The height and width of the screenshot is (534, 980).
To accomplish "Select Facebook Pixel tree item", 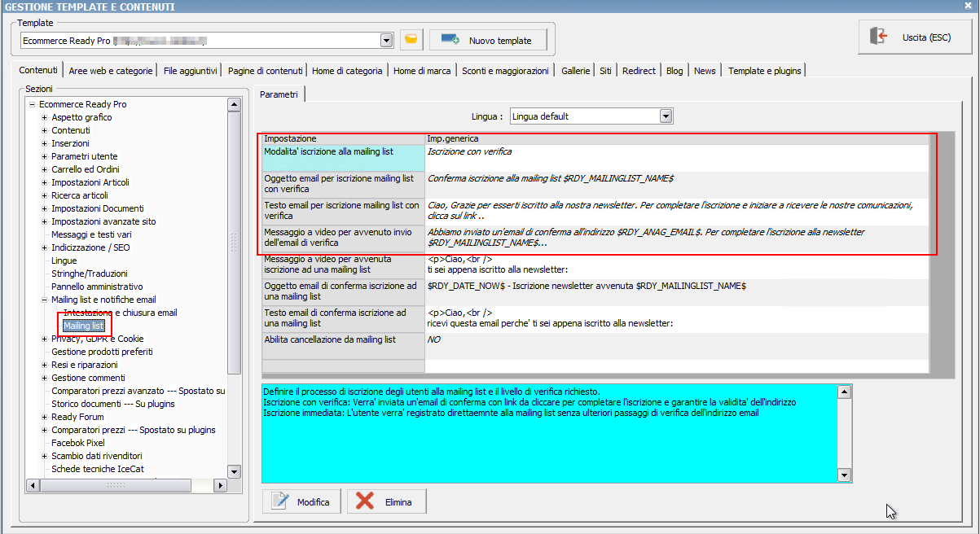I will 78,443.
